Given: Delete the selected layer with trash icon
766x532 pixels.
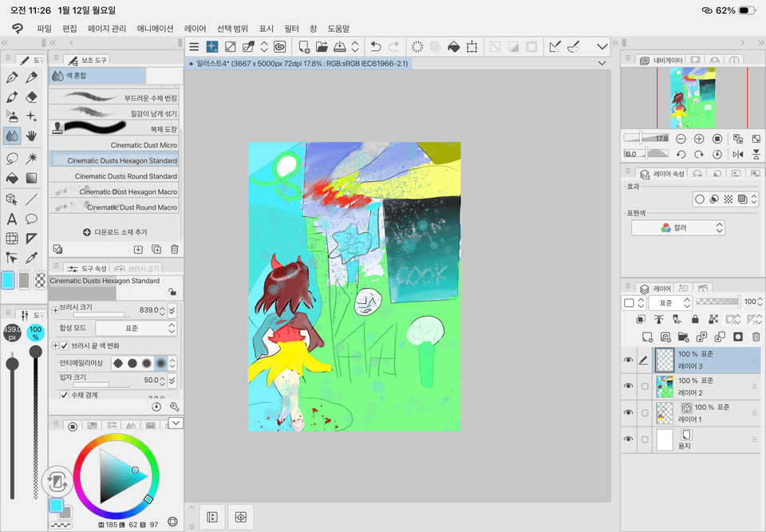Looking at the screenshot, I should (x=756, y=336).
